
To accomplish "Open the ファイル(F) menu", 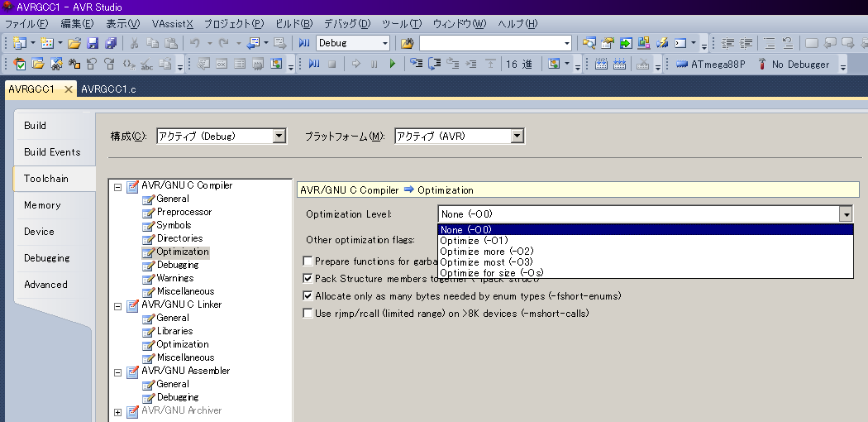I will coord(26,24).
